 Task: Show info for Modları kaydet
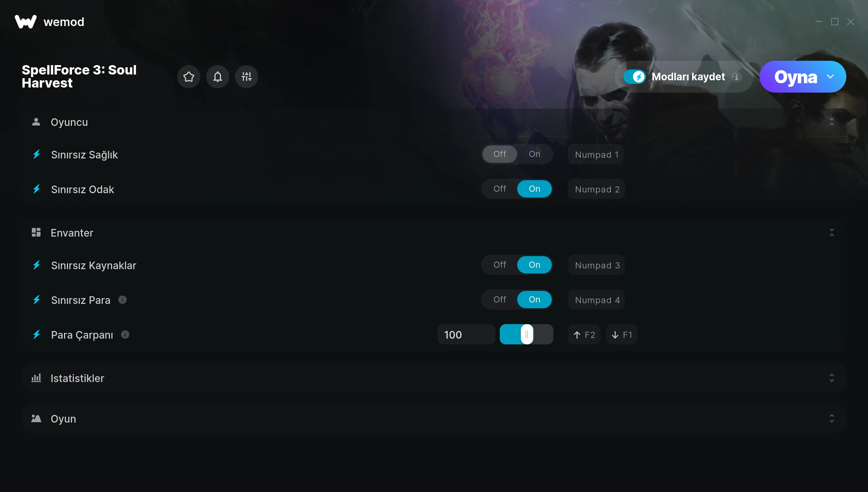(736, 77)
